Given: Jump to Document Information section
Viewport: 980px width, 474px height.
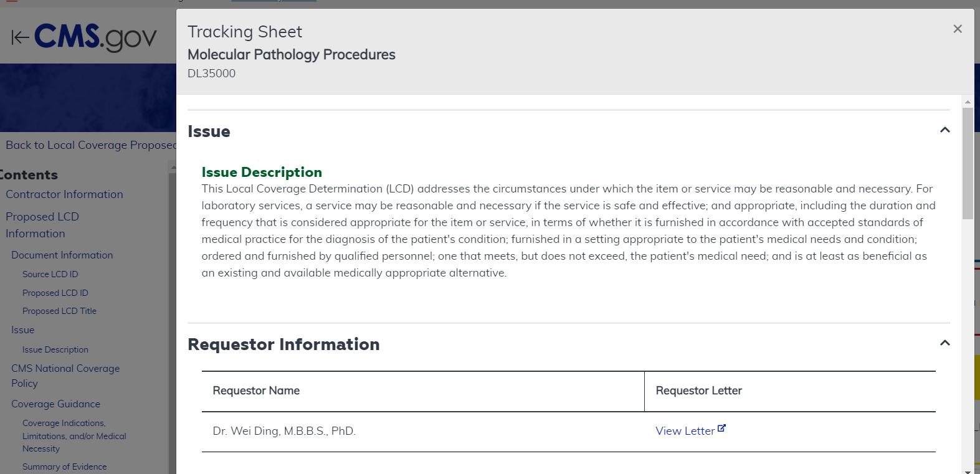Looking at the screenshot, I should [x=62, y=255].
